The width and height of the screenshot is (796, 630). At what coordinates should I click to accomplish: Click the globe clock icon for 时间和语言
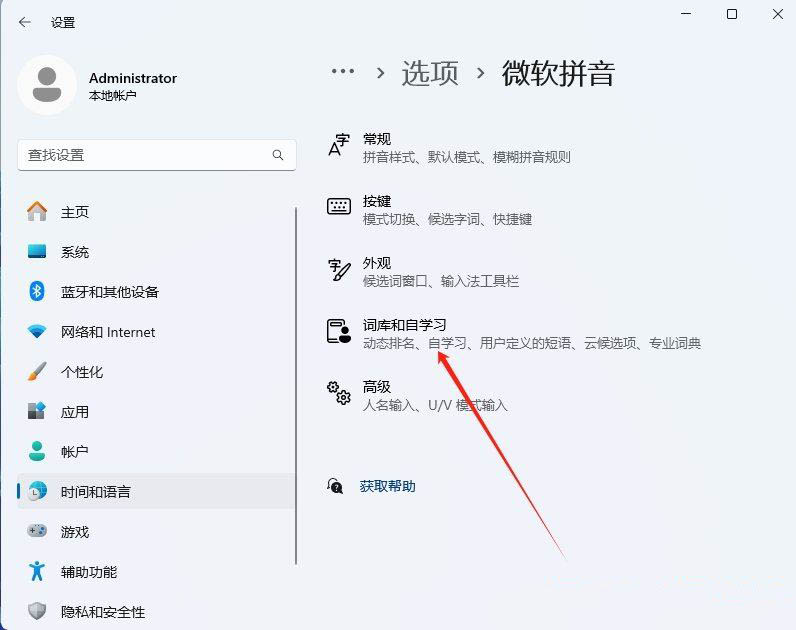(37, 491)
